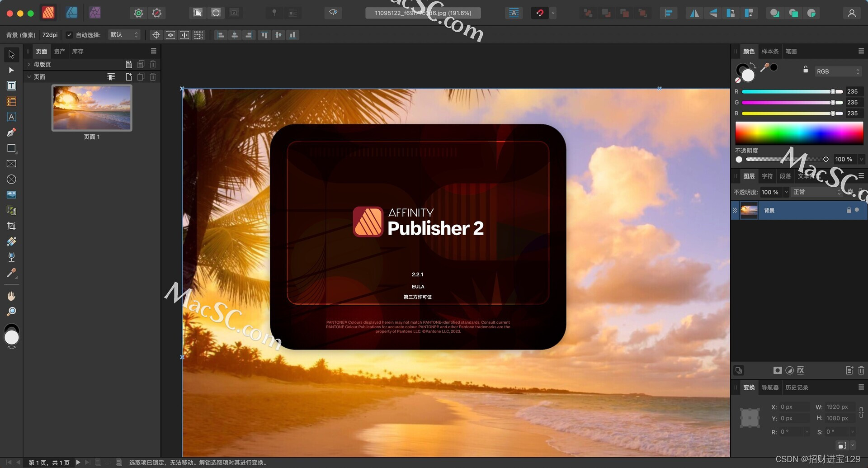Image resolution: width=868 pixels, height=468 pixels.
Task: Open the 默认 auto-select dropdown
Action: click(124, 35)
